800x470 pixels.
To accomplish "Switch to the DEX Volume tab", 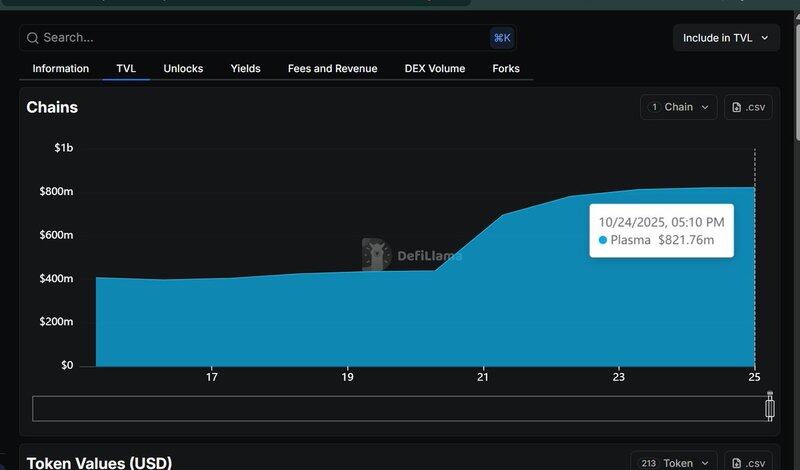I will [x=435, y=69].
